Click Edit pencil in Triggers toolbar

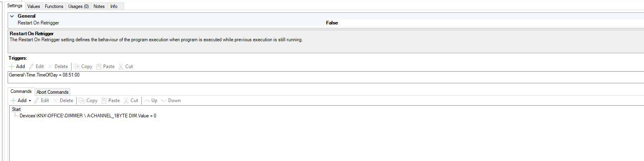pos(31,66)
